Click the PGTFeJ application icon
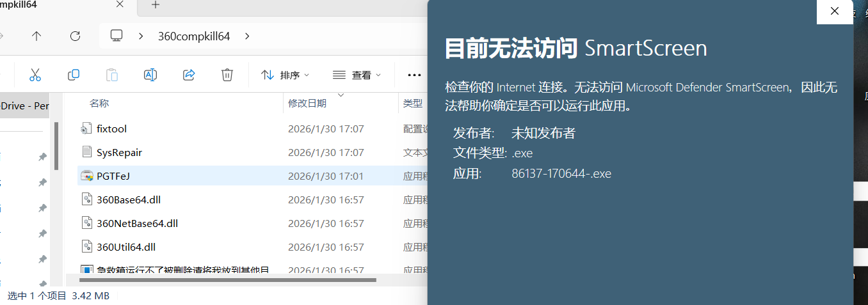Screen dimensions: 868x305 [87, 176]
